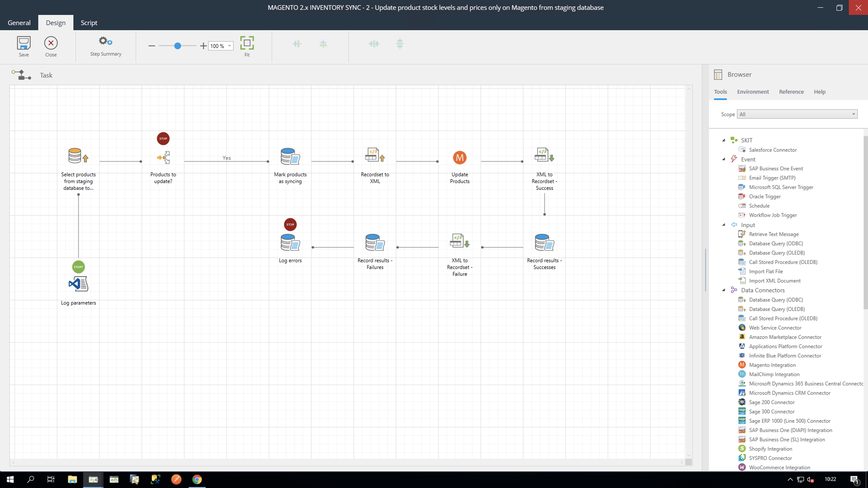The height and width of the screenshot is (488, 868).
Task: Open the zoom percentage dropdown
Action: 230,46
